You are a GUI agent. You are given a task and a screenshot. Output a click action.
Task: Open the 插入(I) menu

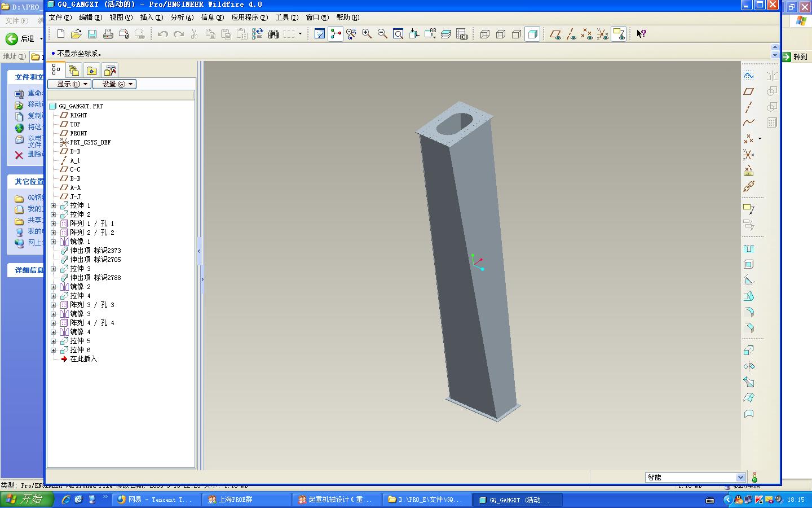click(x=151, y=17)
